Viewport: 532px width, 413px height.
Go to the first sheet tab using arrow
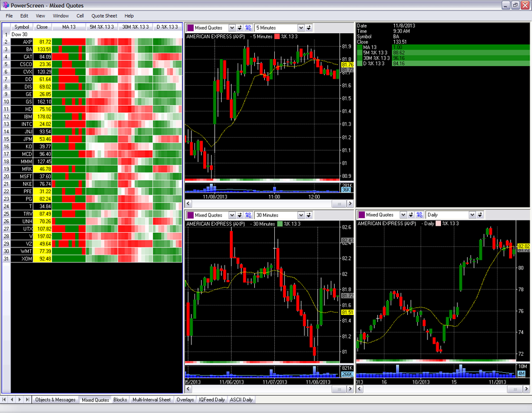[x=4, y=400]
